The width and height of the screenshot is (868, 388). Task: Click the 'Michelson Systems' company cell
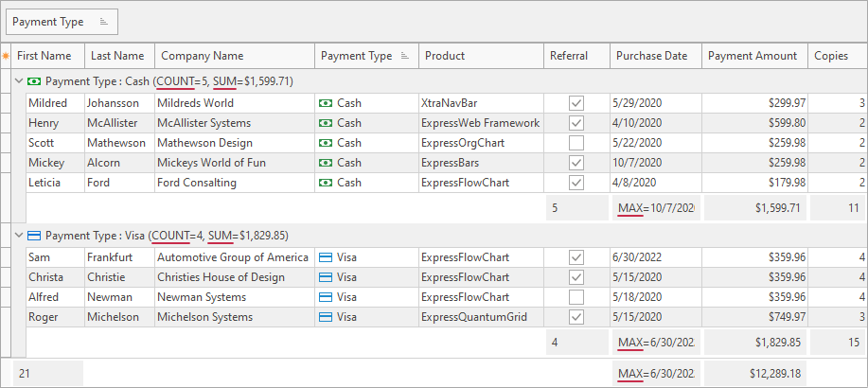coord(235,317)
